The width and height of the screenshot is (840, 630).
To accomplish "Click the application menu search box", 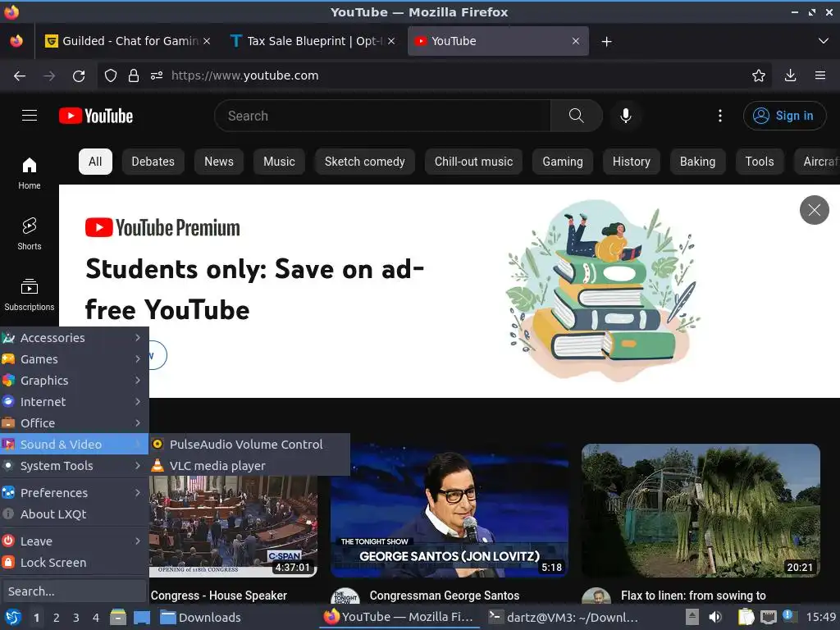I will pos(74,591).
